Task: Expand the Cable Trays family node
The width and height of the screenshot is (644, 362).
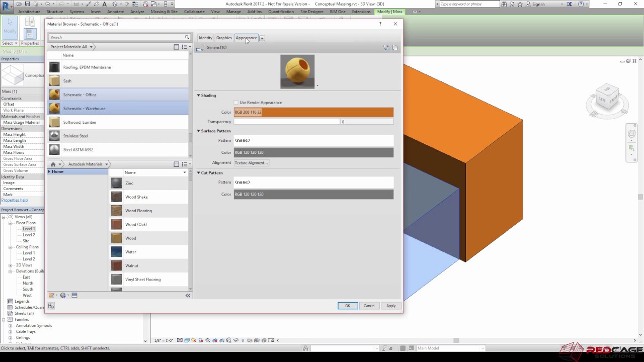Action: click(x=11, y=331)
